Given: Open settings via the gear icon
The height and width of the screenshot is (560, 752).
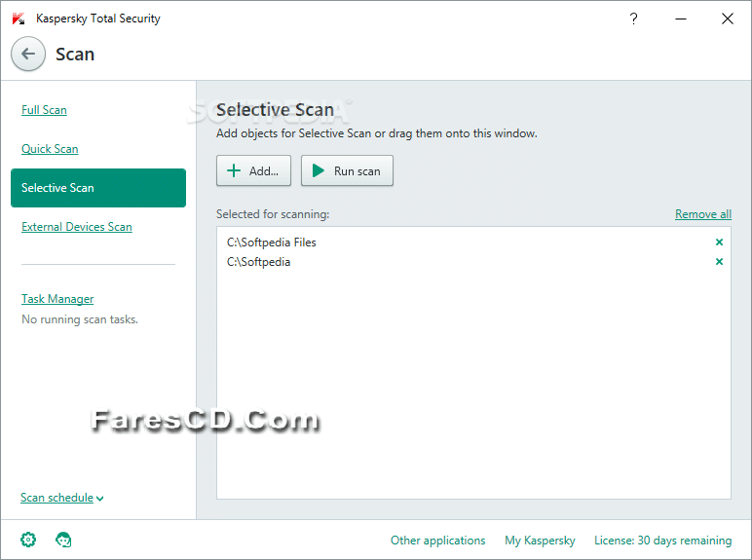Looking at the screenshot, I should tap(28, 540).
